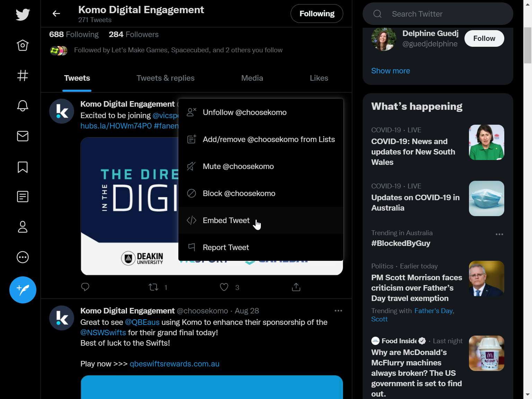
Task: Open more options on Aug 28 tweet
Action: [338, 311]
